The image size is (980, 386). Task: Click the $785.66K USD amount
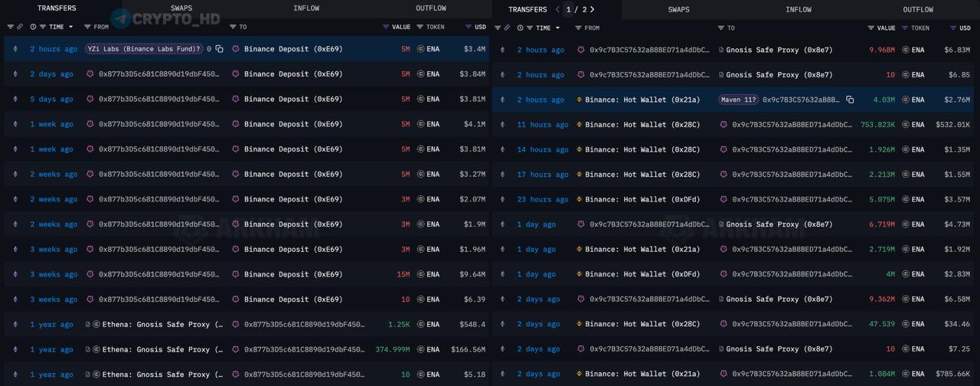pyautogui.click(x=953, y=375)
